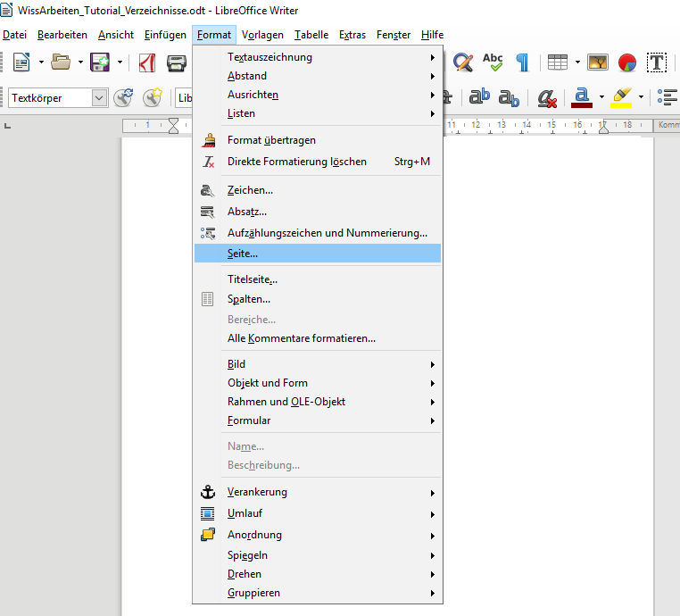680x616 pixels.
Task: Open the Find & Replace tool
Action: coord(462,62)
